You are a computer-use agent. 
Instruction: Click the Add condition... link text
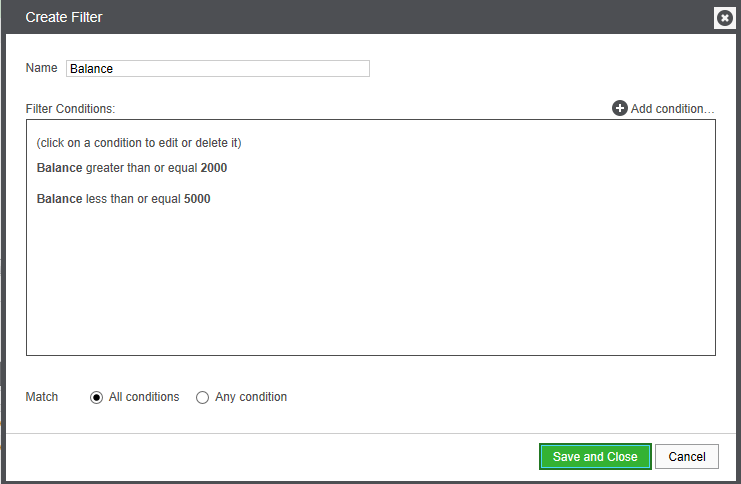tap(672, 109)
